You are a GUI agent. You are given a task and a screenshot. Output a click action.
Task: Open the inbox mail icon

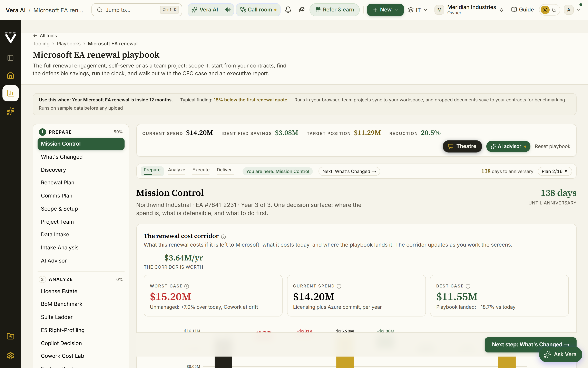click(302, 10)
